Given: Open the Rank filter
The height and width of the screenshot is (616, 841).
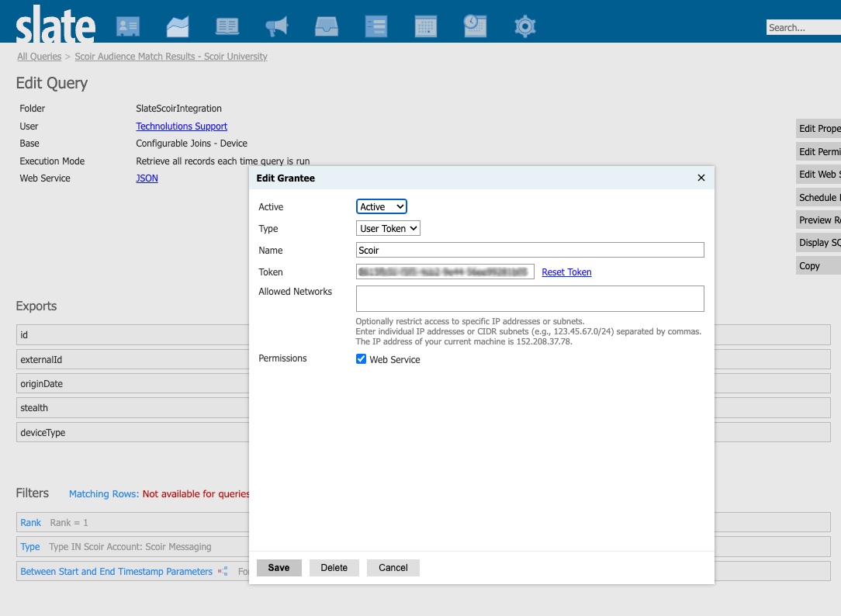Looking at the screenshot, I should [30, 522].
